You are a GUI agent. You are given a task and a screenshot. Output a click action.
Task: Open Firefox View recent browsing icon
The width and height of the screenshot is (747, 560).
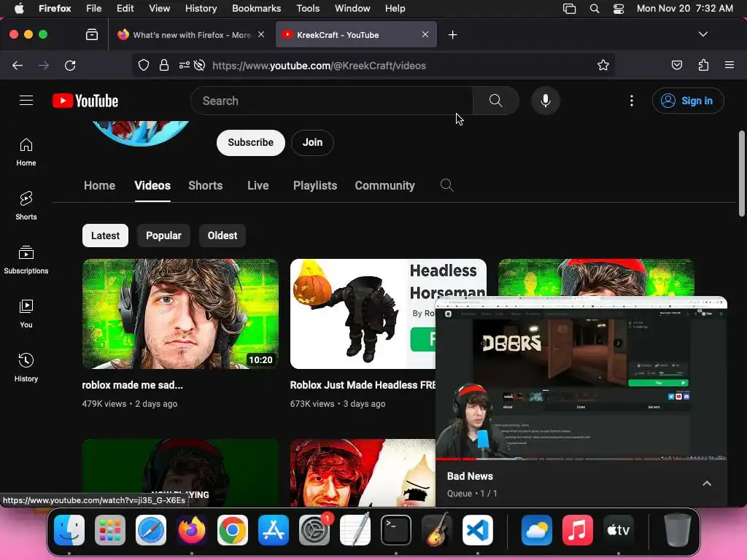click(x=92, y=35)
